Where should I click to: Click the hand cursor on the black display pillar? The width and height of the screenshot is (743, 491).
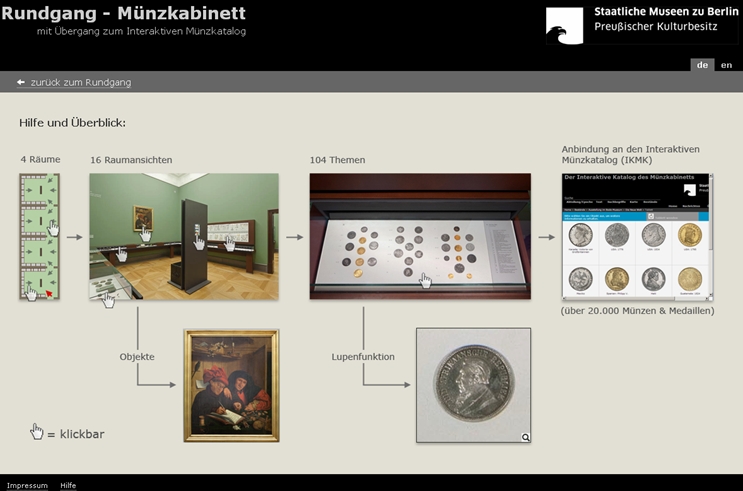coord(198,241)
